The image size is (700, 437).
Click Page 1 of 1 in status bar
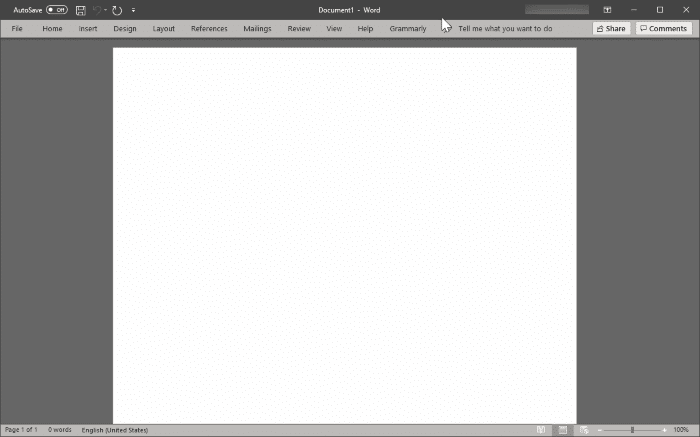click(21, 430)
